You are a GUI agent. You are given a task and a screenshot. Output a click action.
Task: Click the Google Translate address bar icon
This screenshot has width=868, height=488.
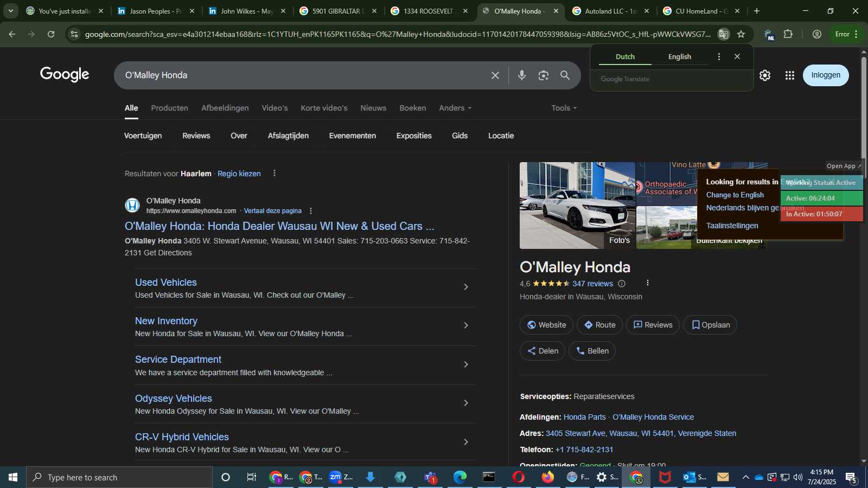723,34
